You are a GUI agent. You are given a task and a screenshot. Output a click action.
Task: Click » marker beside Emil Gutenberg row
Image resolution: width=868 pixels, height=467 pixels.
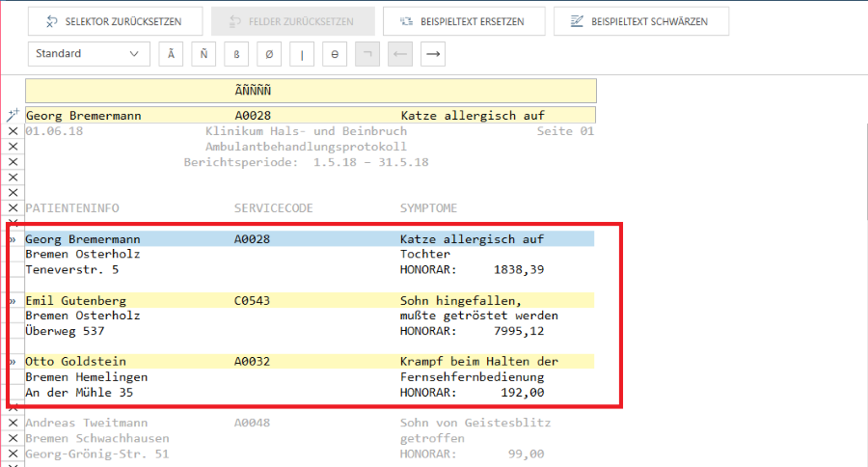pos(13,301)
